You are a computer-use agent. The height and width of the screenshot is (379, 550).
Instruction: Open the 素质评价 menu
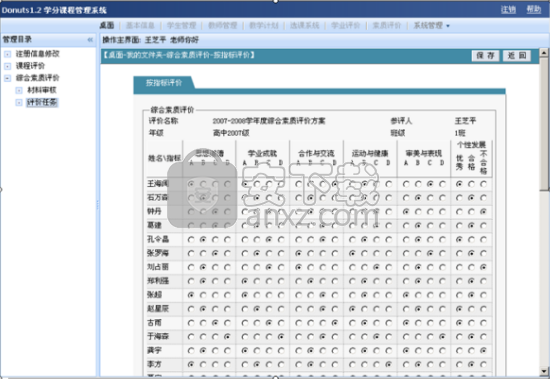pos(387,25)
